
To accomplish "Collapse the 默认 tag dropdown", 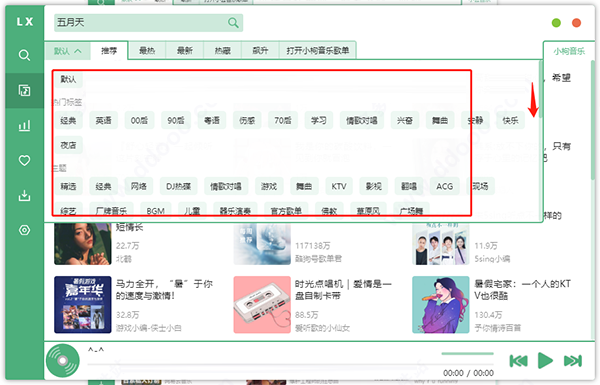I will coord(68,51).
